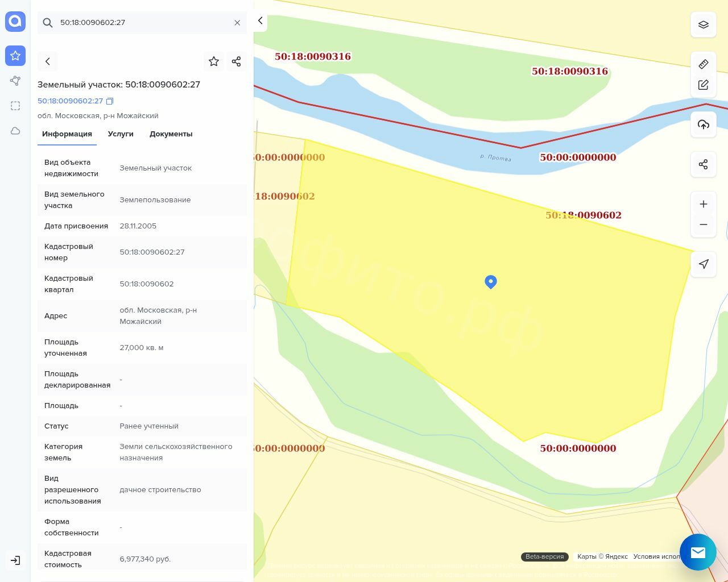This screenshot has width=728, height=582.
Task: Copy the cadastral number 50:18:0090602:27 link
Action: (110, 101)
